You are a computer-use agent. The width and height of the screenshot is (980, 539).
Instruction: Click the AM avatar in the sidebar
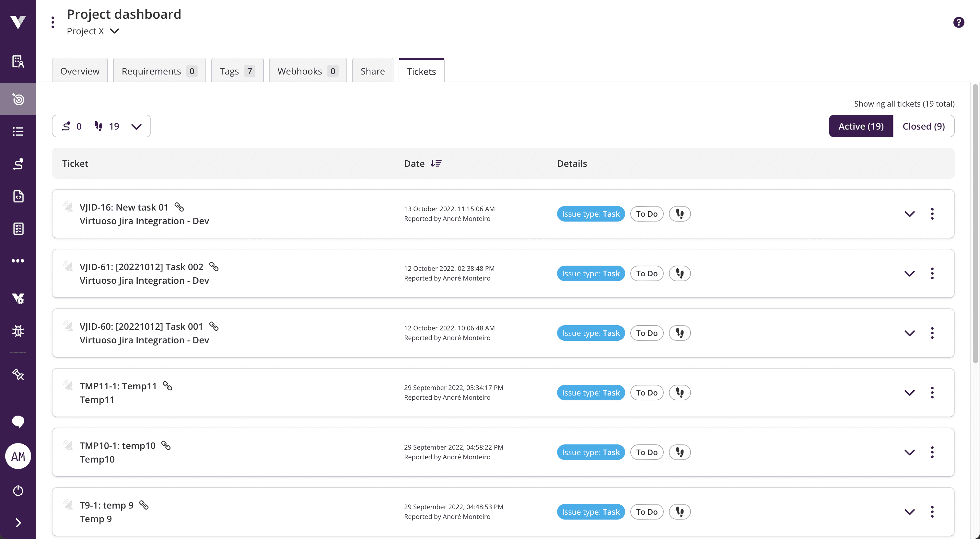click(x=18, y=456)
